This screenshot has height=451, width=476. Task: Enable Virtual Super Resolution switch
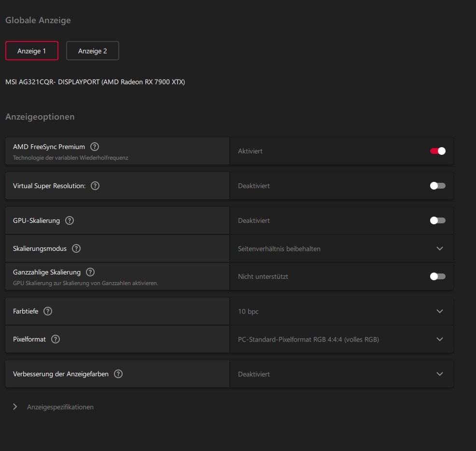[437, 186]
